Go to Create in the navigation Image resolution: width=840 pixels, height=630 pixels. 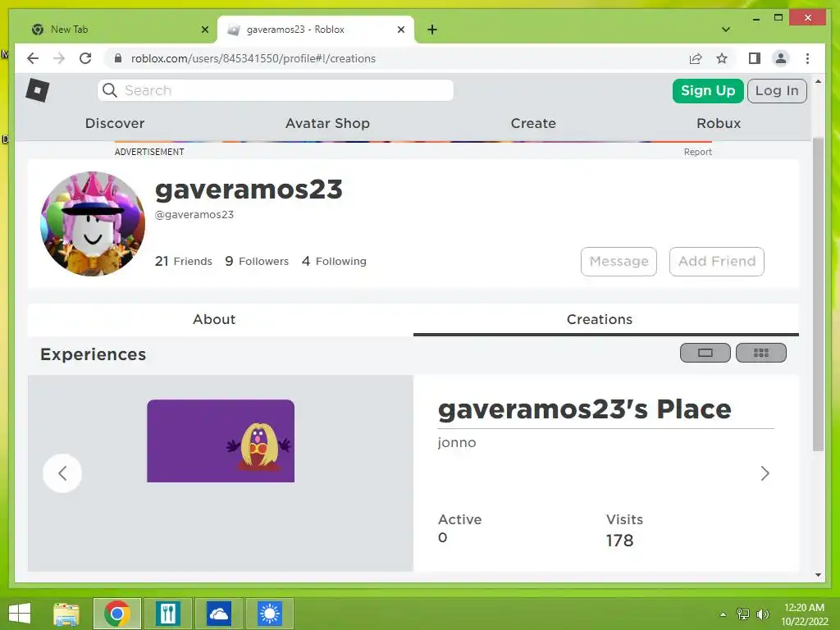coord(533,123)
